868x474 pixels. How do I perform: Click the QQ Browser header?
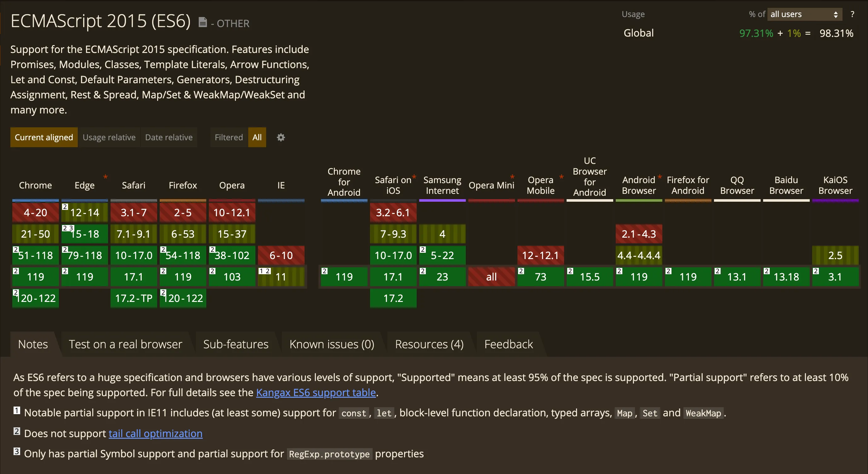click(737, 185)
